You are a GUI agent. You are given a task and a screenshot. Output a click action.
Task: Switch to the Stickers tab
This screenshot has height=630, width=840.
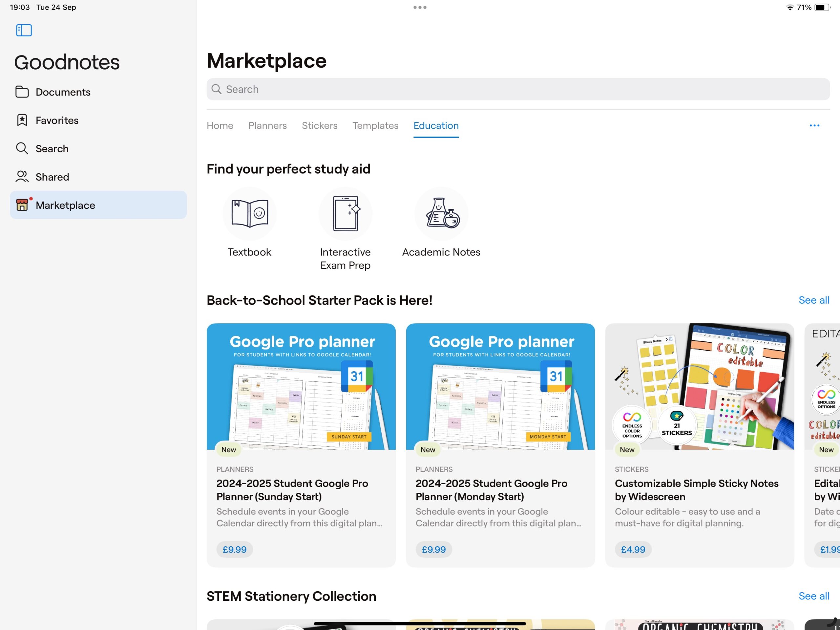coord(319,126)
